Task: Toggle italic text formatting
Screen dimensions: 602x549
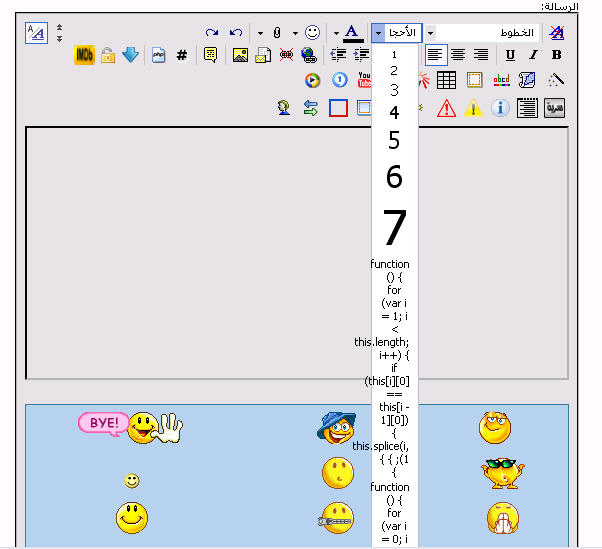Action: point(534,55)
